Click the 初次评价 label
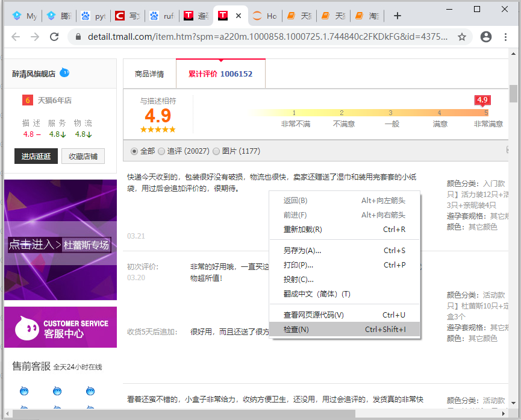 click(143, 267)
